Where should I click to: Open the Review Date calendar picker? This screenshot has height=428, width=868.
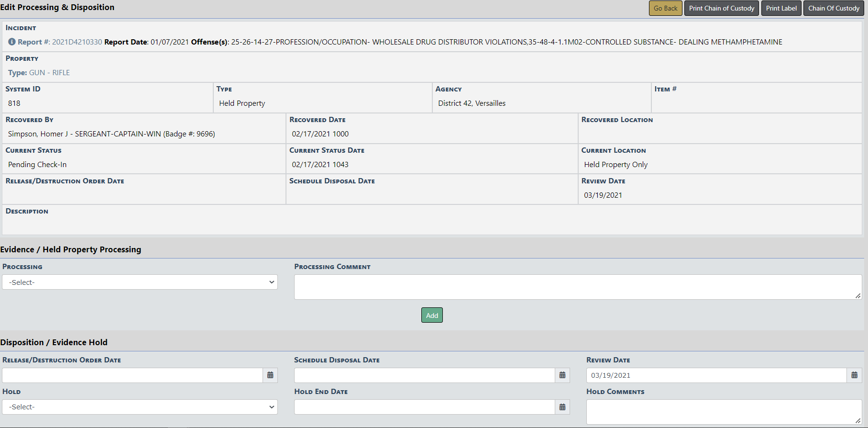click(854, 375)
